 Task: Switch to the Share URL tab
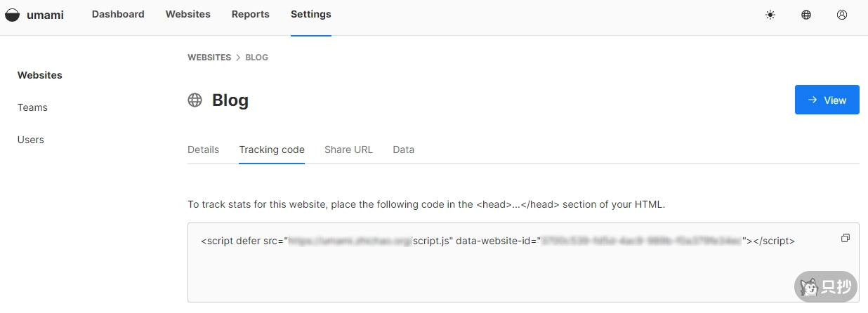(x=348, y=149)
